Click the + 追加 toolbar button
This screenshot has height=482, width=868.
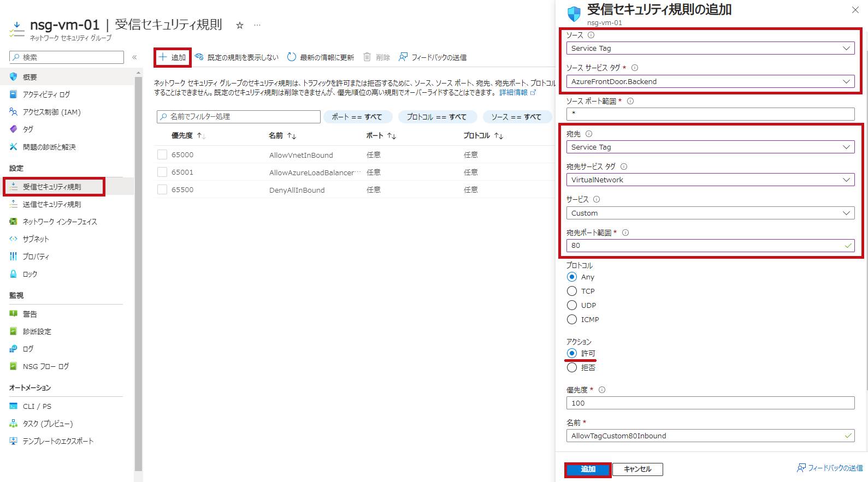point(172,57)
